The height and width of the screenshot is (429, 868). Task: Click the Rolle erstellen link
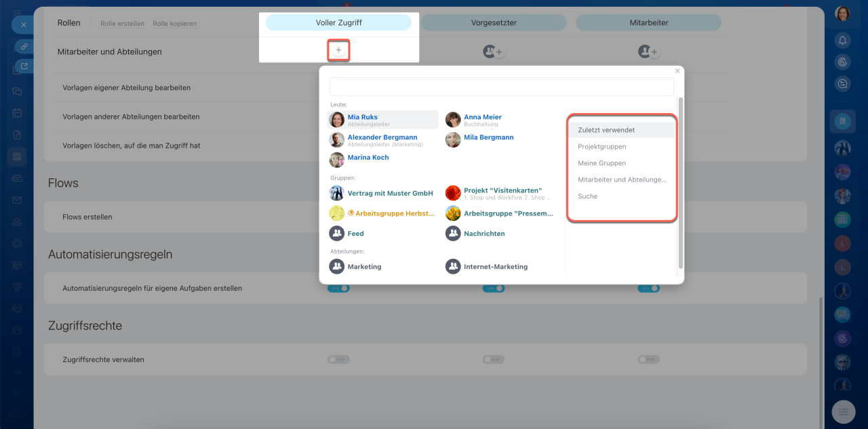point(123,24)
